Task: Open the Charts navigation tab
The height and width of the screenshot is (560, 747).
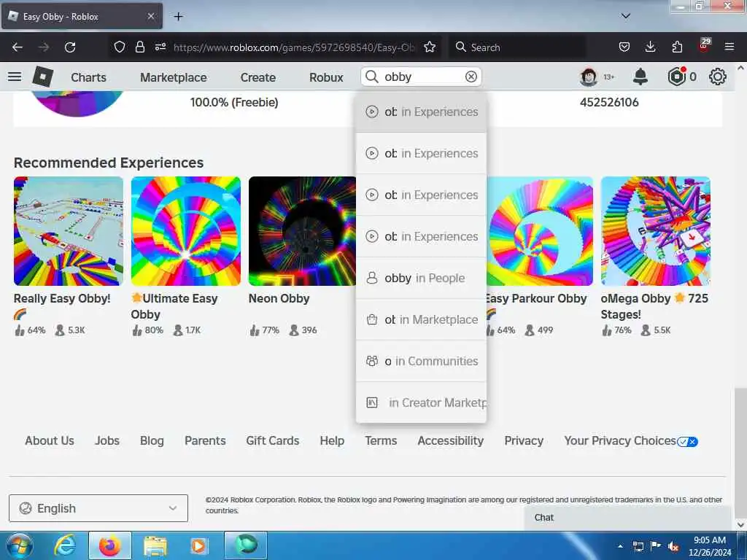Action: click(x=88, y=77)
